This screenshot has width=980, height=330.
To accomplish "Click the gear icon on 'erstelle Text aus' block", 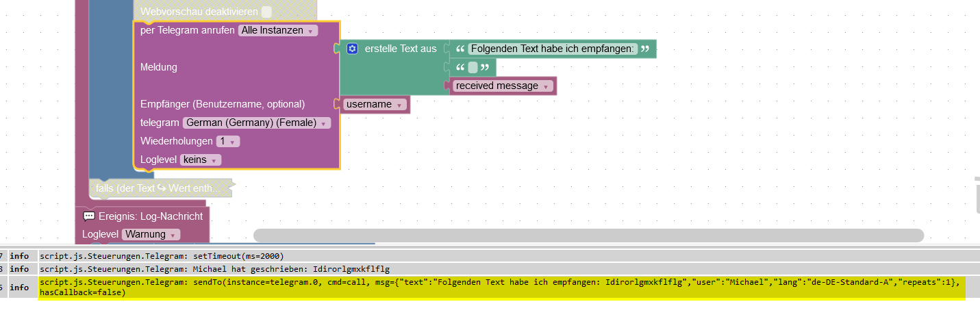I will tap(353, 49).
